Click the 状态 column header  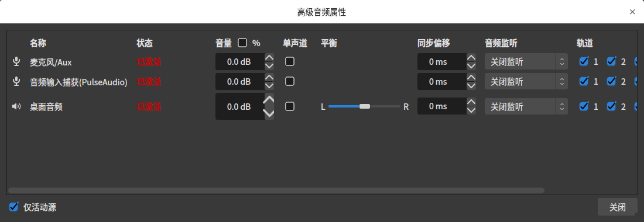145,43
